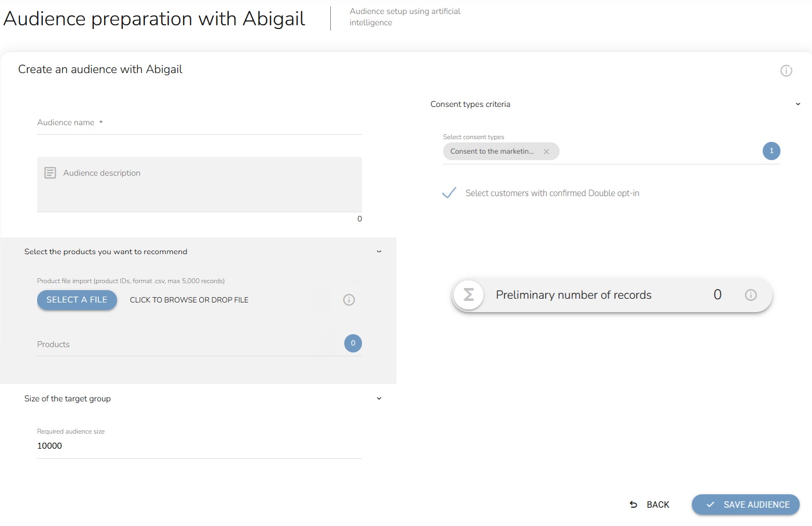
Task: Collapse the Size of the target group section
Action: [379, 399]
